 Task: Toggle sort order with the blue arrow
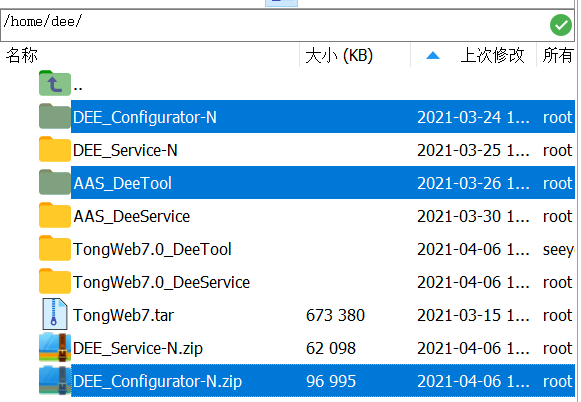click(433, 56)
